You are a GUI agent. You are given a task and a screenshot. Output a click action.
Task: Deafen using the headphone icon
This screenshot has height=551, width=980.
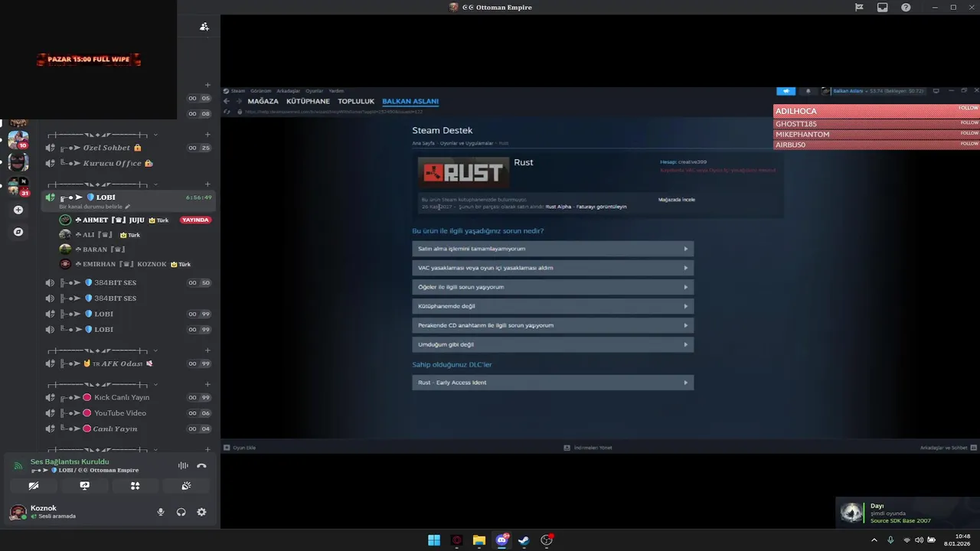[x=181, y=512]
